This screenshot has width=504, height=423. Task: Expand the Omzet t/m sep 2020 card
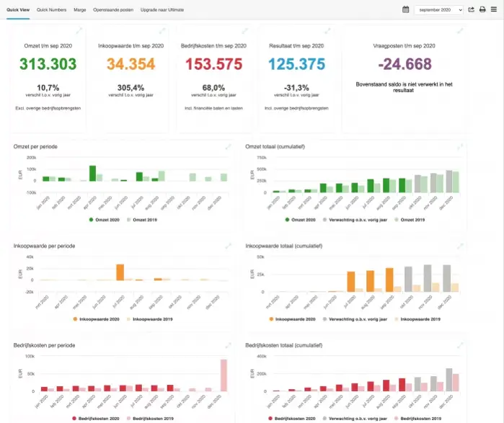(81, 30)
